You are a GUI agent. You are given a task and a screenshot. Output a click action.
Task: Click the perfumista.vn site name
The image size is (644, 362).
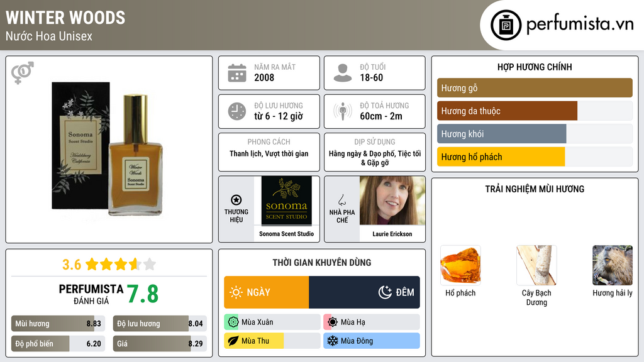(580, 25)
